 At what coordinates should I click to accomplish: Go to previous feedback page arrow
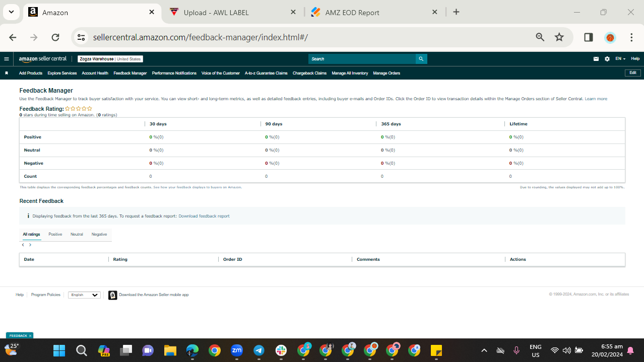click(23, 245)
